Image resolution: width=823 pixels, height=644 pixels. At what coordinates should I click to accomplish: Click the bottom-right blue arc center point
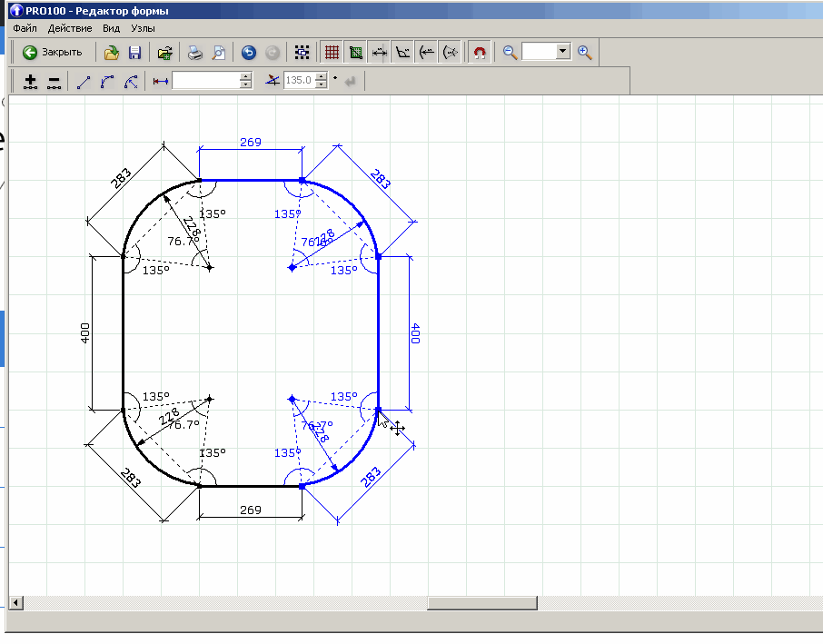pos(293,400)
